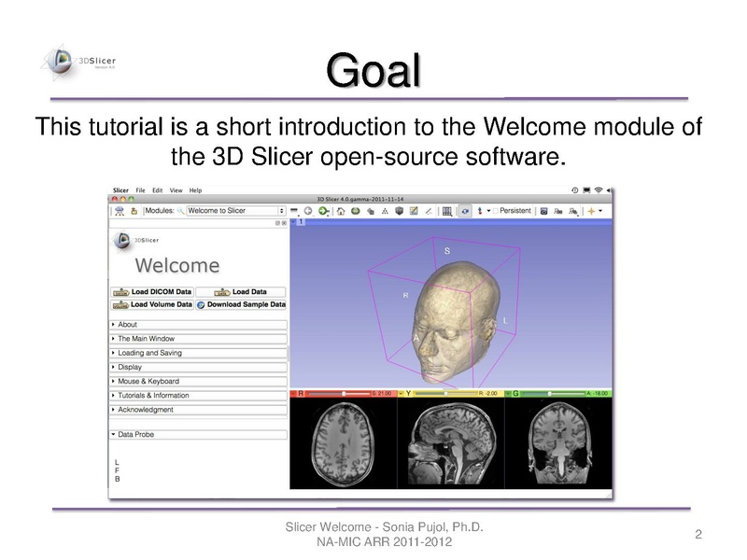
Task: Expand The Main Window section
Action: (198, 339)
